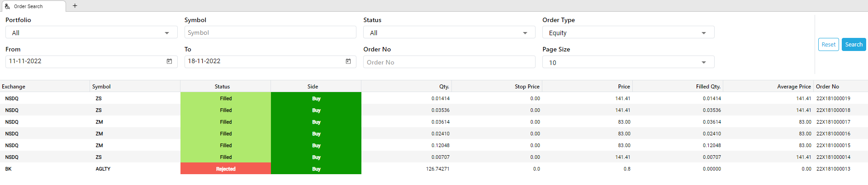Click the From date field 11-11-2022
Image resolution: width=868 pixels, height=185 pixels.
pyautogui.click(x=91, y=61)
